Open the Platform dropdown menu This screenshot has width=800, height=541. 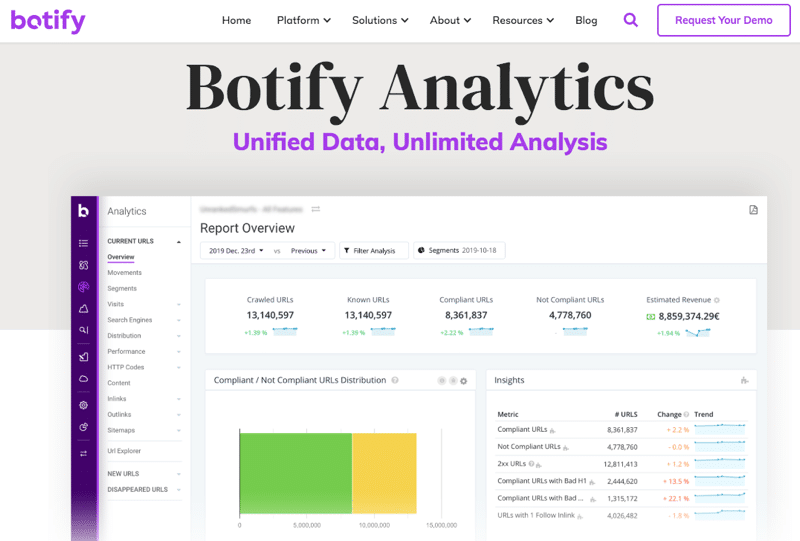tap(304, 20)
